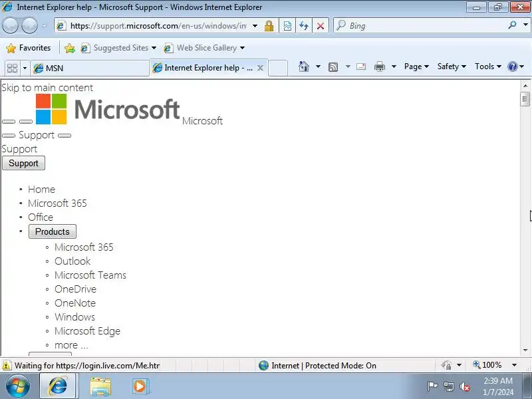Open the Office link

point(41,217)
